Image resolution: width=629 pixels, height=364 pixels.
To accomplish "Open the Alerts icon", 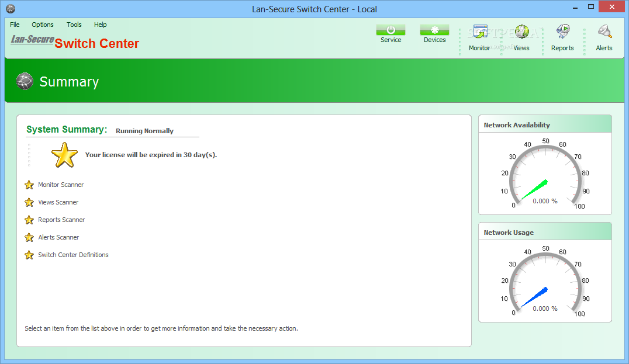I will [x=604, y=32].
